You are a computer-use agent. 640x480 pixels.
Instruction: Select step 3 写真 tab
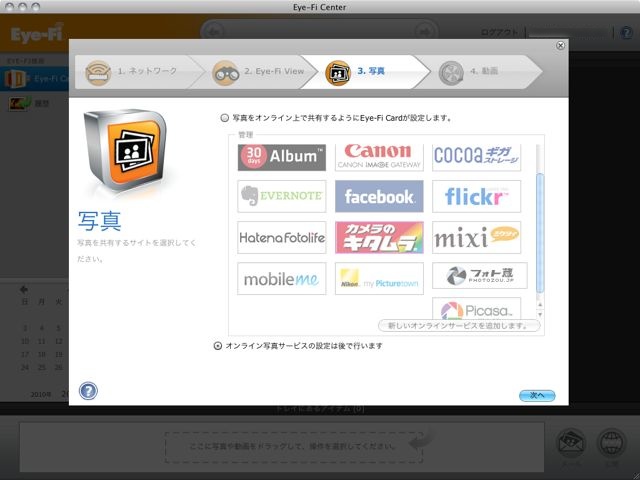coord(367,72)
